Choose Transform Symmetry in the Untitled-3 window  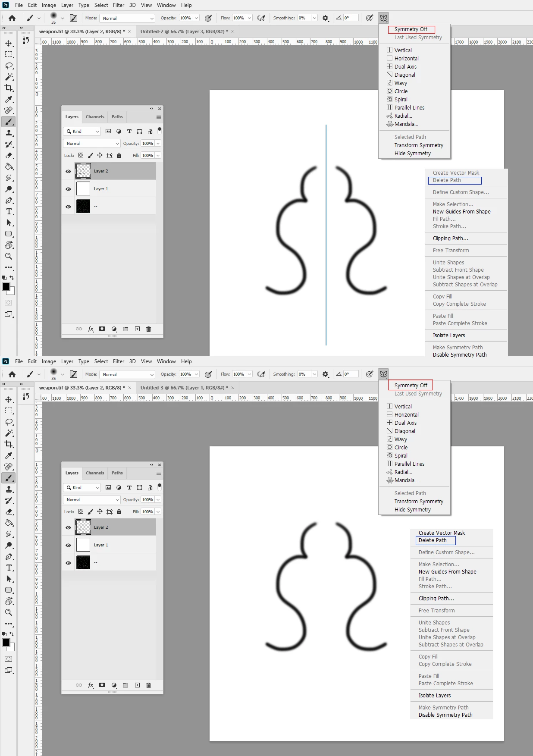[419, 502]
